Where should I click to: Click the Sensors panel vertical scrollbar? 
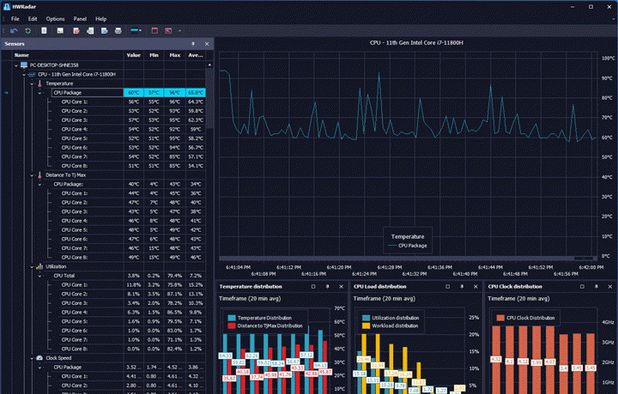210,98
